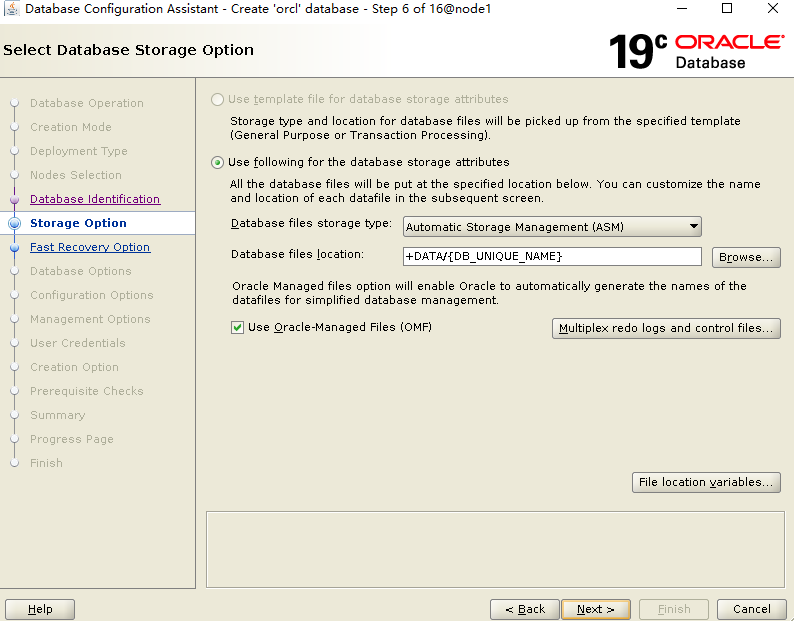Click Management Options step label

[90, 319]
